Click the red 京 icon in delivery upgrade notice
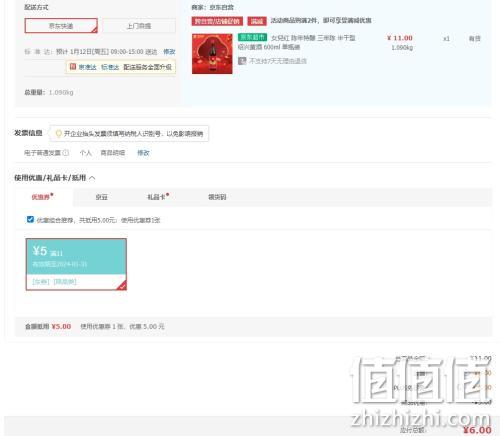Viewport: 500px width, 436px height. pos(73,67)
